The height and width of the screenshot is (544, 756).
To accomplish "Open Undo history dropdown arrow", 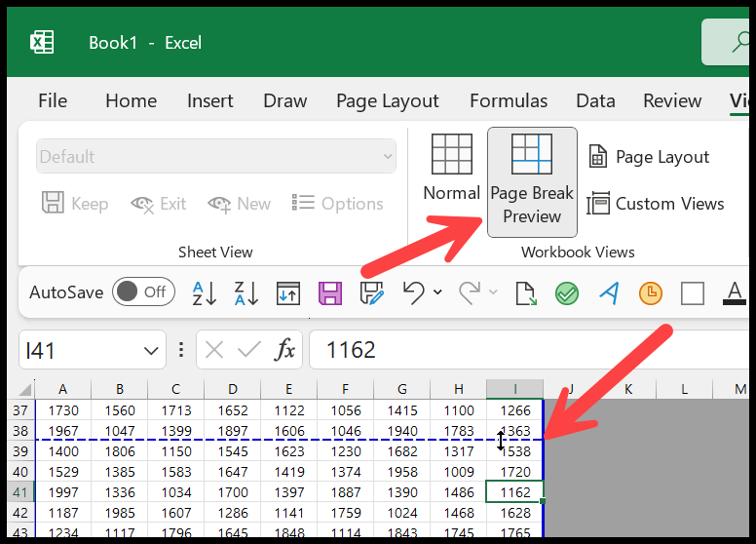I will point(437,291).
